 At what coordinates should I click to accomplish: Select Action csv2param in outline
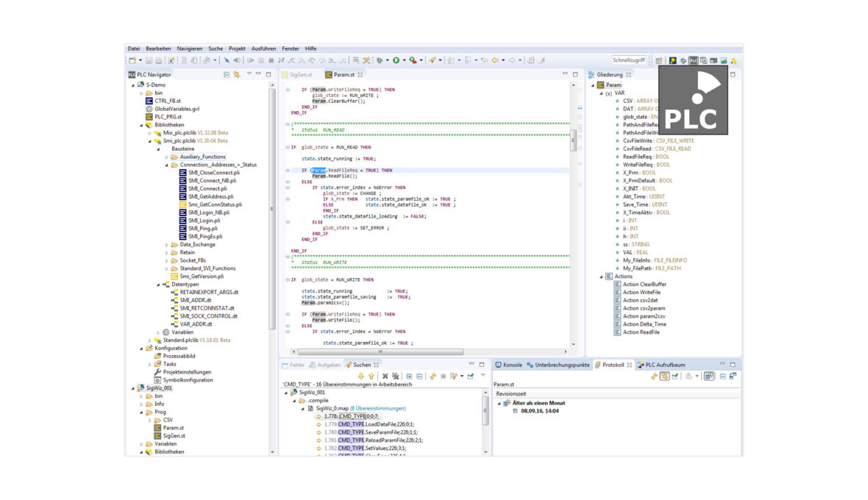644,308
